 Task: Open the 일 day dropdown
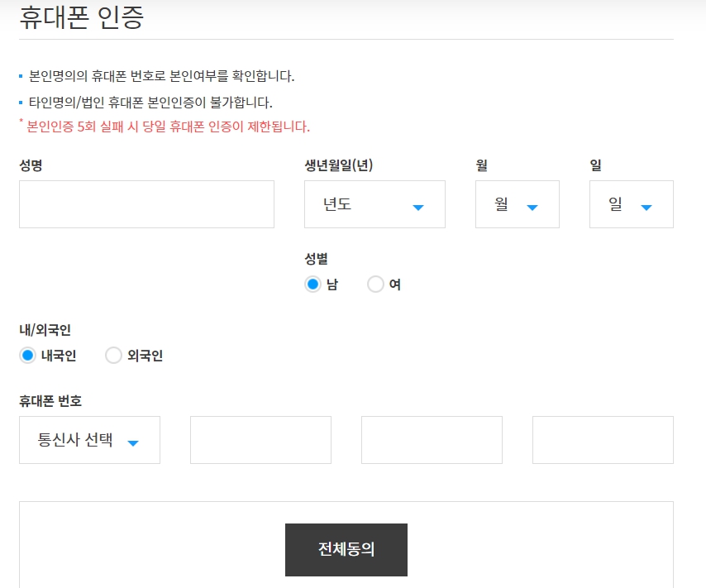[631, 204]
